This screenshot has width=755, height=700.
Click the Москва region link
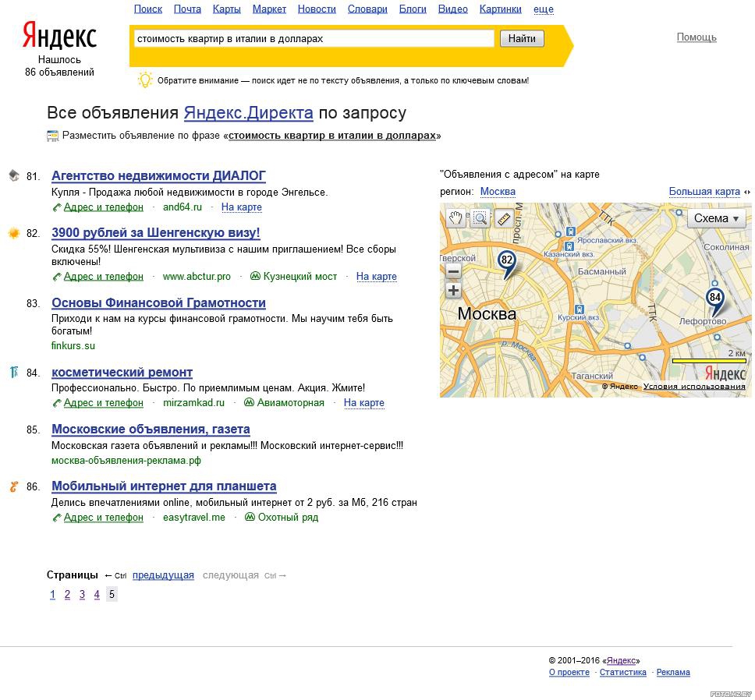click(x=498, y=192)
